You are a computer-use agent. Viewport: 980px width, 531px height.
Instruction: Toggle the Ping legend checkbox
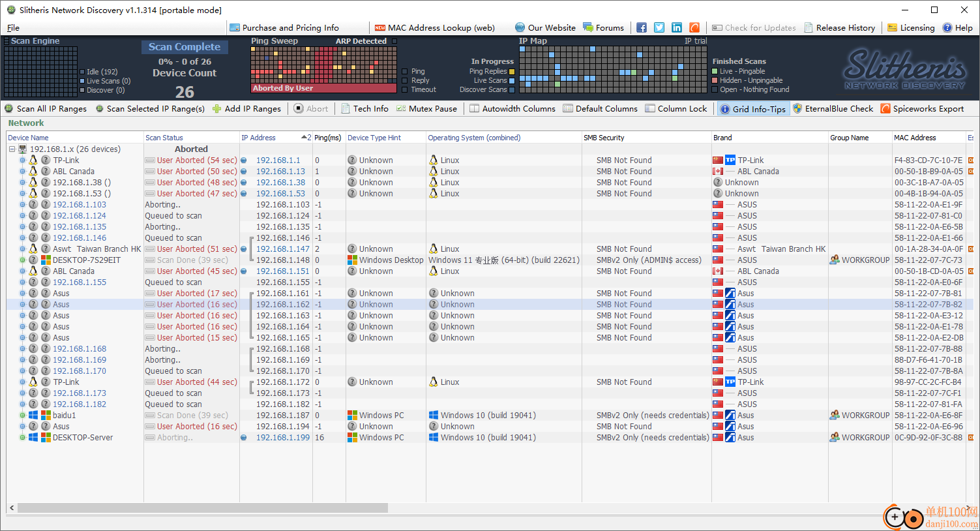pyautogui.click(x=405, y=71)
